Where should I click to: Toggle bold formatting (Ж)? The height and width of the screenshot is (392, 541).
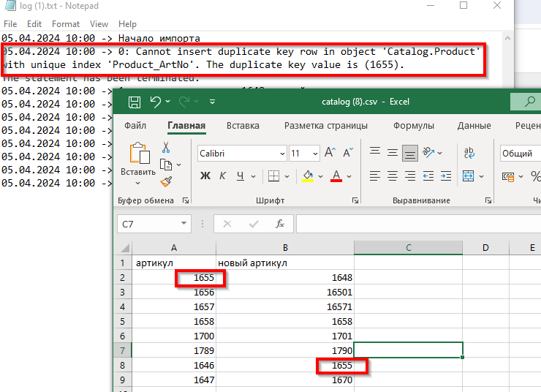(205, 176)
